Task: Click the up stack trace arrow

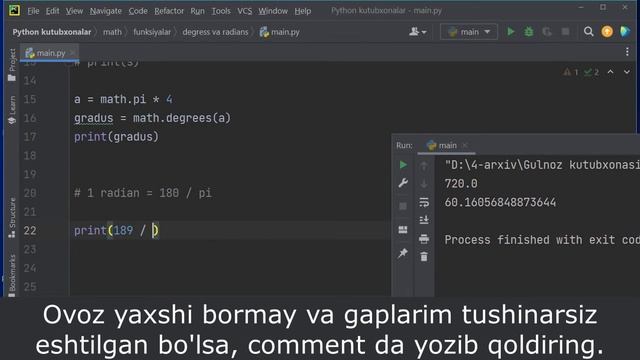Action: (424, 165)
